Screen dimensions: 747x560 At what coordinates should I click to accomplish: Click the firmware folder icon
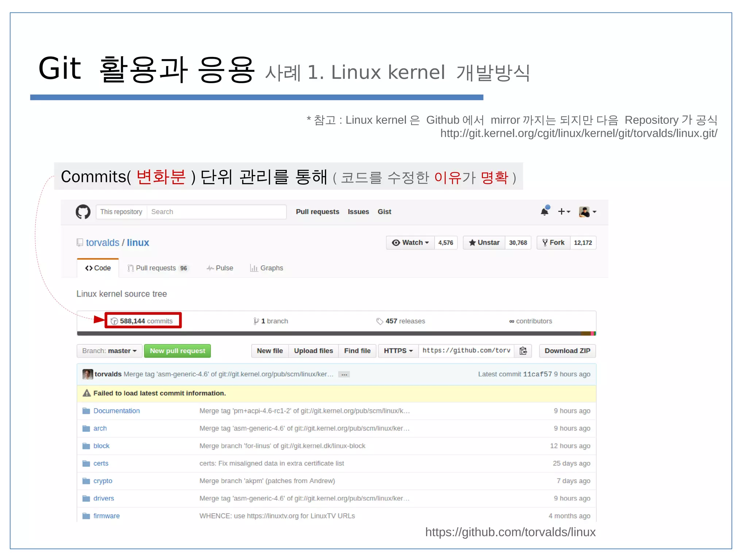click(86, 516)
